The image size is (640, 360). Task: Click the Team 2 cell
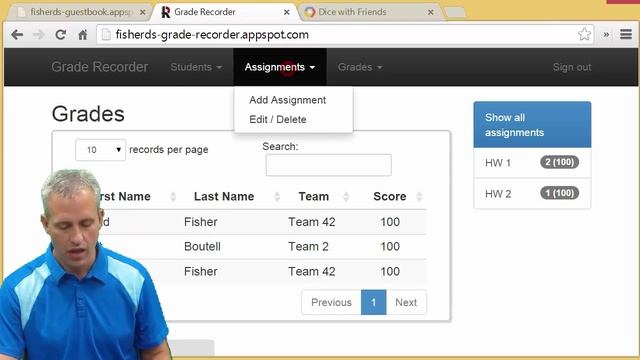pos(308,247)
